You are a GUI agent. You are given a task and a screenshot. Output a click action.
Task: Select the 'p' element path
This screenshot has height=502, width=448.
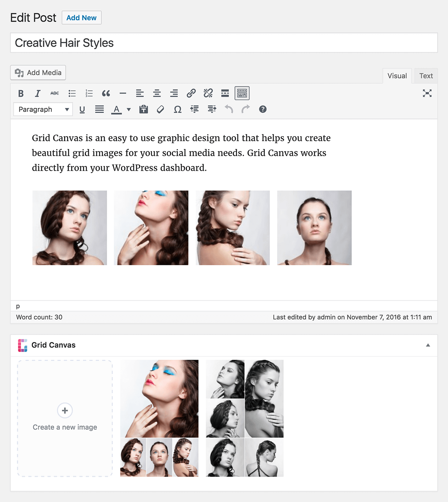point(18,306)
